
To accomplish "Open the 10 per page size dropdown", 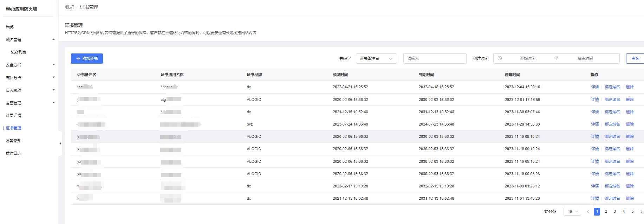I will coord(572,212).
